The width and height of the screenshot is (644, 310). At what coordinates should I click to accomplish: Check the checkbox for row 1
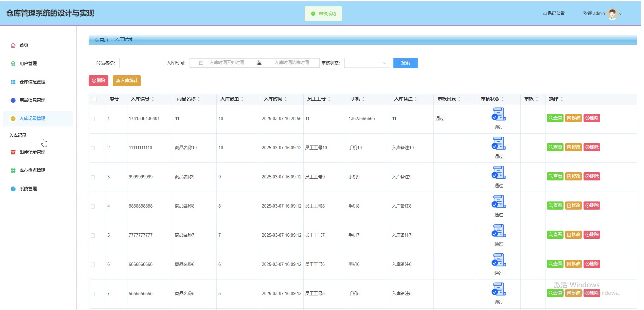click(93, 119)
